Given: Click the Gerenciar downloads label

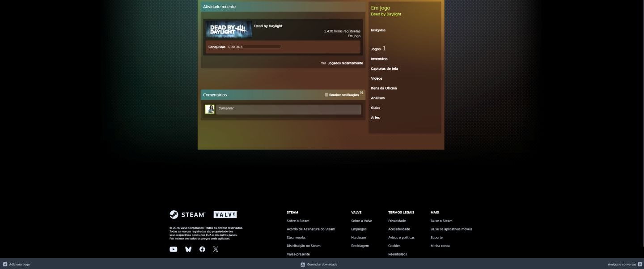Looking at the screenshot, I should point(322,265).
